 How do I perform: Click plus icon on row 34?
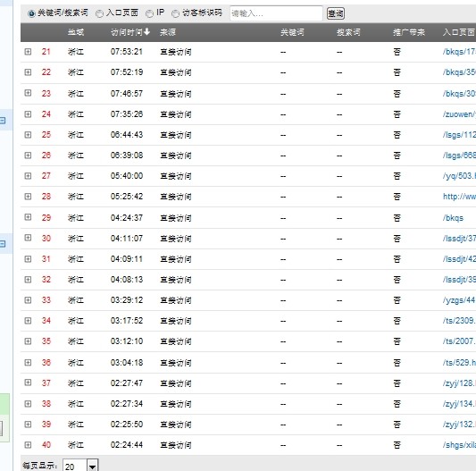click(x=28, y=321)
